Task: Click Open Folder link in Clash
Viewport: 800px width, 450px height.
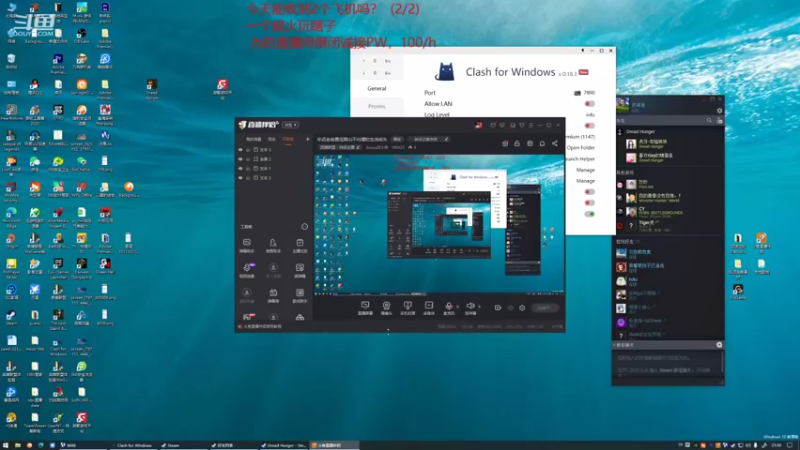Action: [581, 147]
